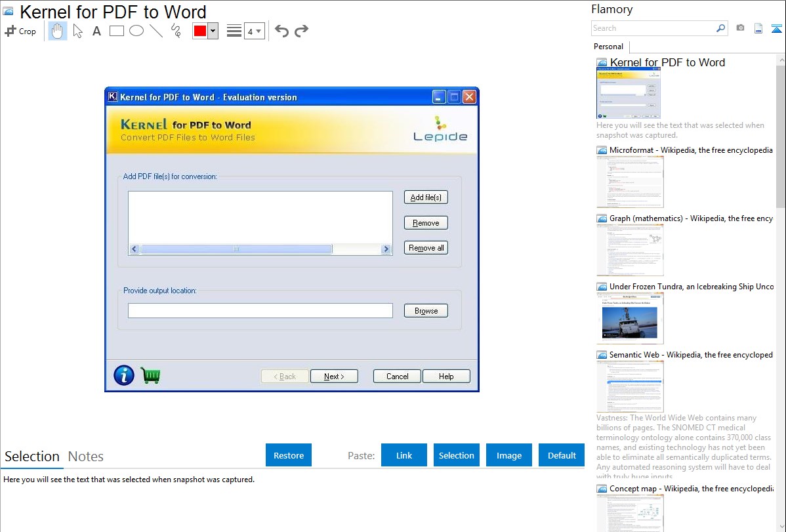Click Browse for output location
The image size is (786, 532).
[x=426, y=311]
